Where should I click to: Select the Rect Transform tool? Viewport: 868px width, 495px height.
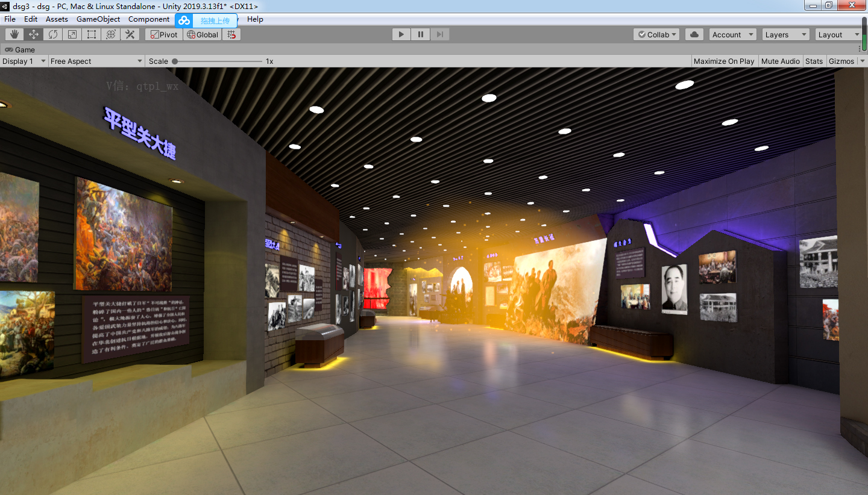point(92,34)
